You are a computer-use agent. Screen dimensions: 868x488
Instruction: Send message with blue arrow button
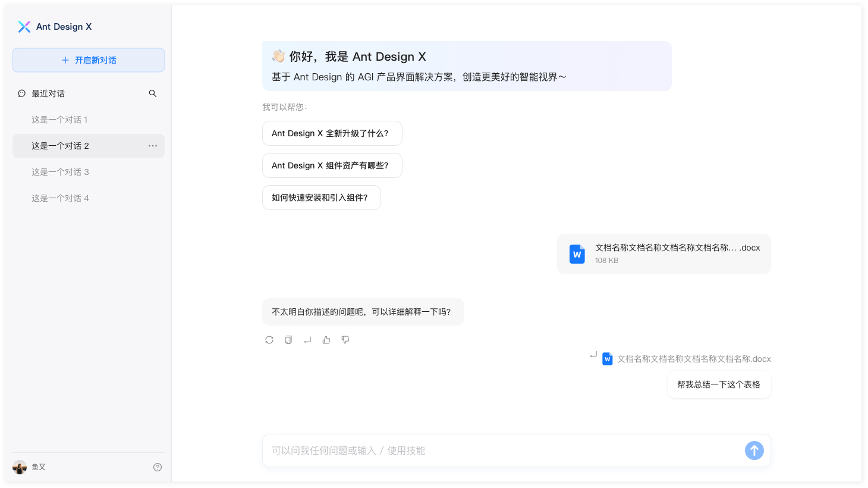tap(754, 451)
